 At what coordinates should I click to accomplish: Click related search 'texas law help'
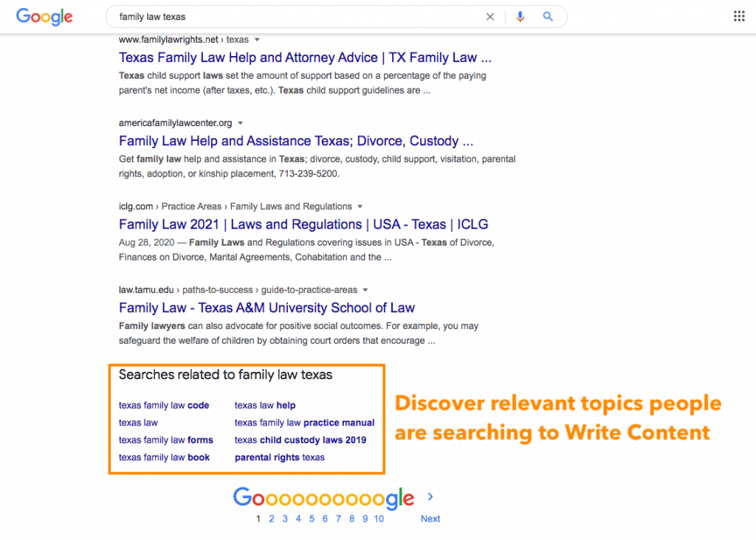[x=265, y=405]
